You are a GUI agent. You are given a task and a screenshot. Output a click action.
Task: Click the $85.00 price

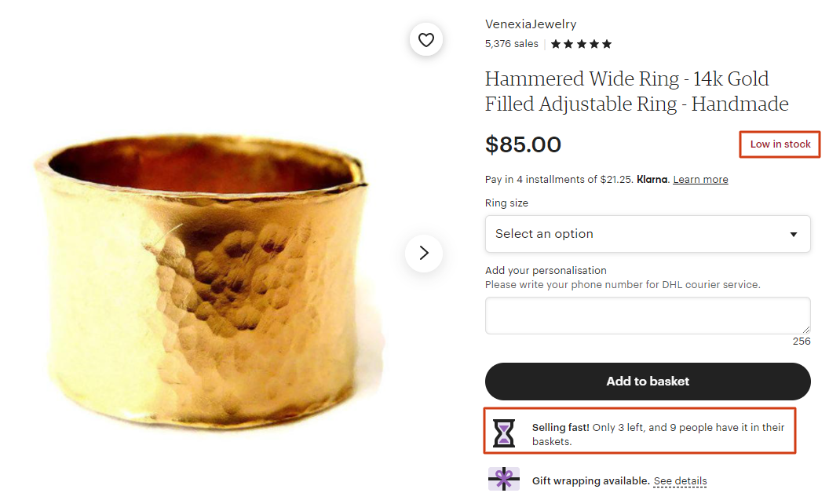pos(523,144)
